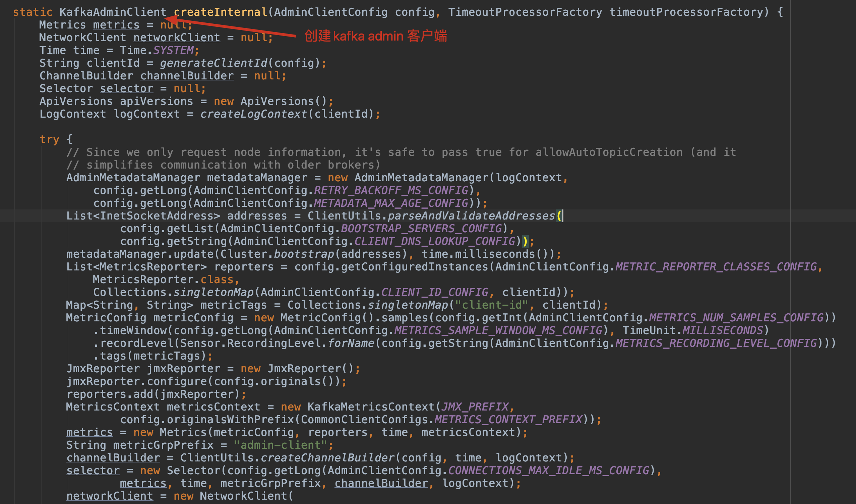Viewport: 856px width, 504px height.
Task: Place cursor on the try keyword
Action: 49,140
